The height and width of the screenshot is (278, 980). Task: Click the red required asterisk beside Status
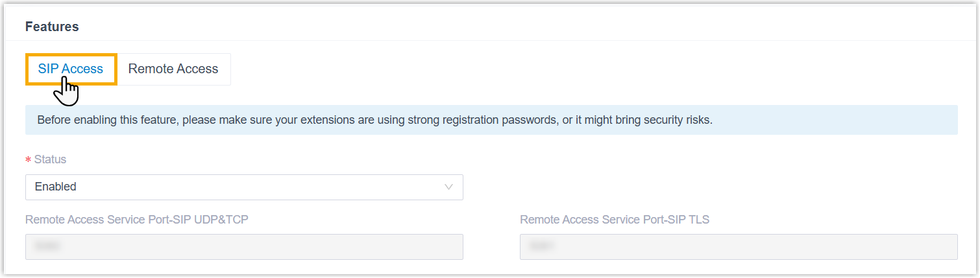point(28,160)
